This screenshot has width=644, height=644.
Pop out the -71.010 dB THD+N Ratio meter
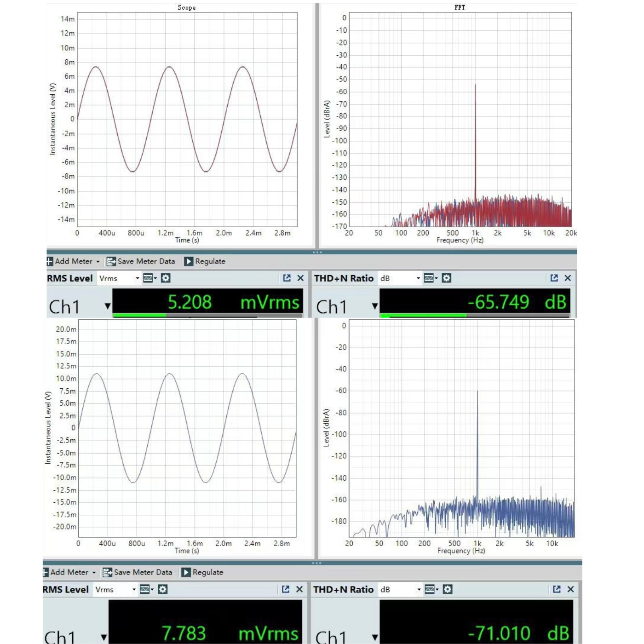click(x=557, y=589)
